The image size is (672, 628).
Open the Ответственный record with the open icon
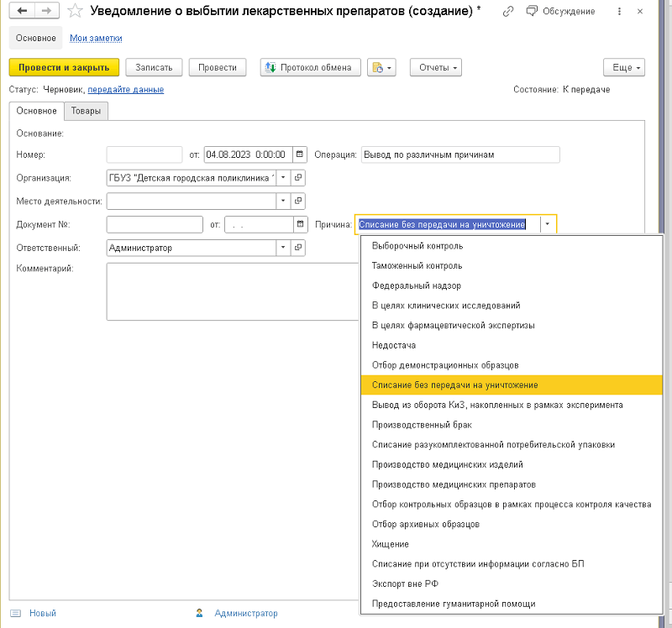298,248
